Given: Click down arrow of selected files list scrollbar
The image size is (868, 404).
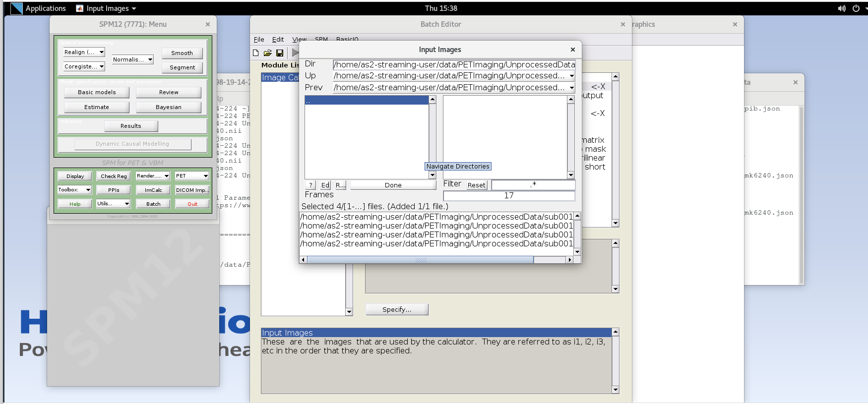Looking at the screenshot, I should (577, 252).
